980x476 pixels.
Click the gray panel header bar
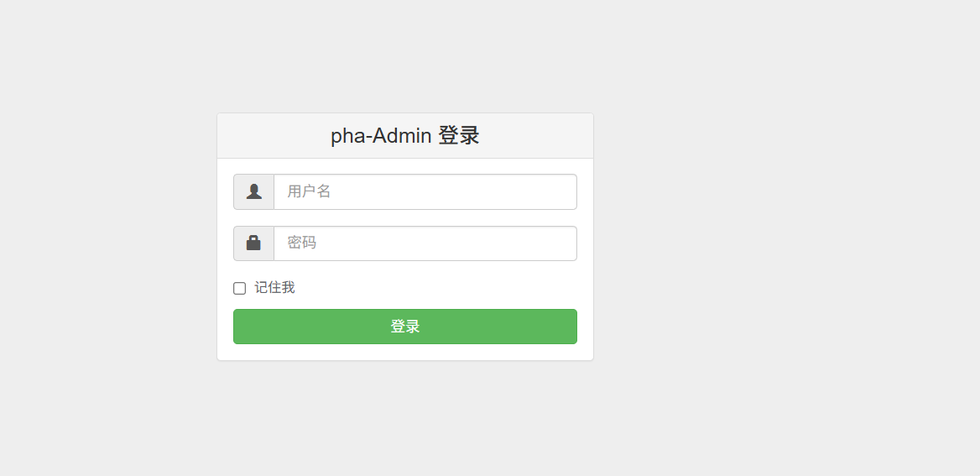point(405,136)
